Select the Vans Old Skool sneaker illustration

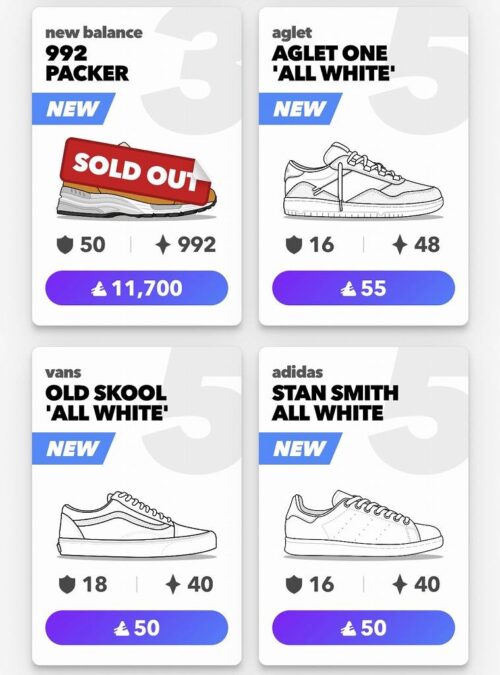pyautogui.click(x=137, y=524)
